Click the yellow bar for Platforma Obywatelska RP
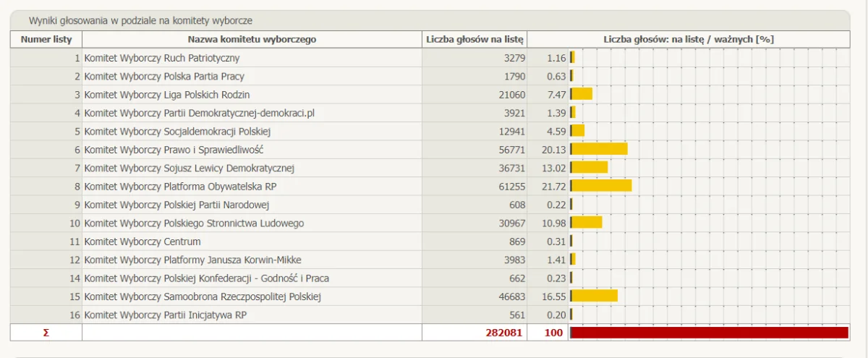This screenshot has width=868, height=358. [601, 187]
